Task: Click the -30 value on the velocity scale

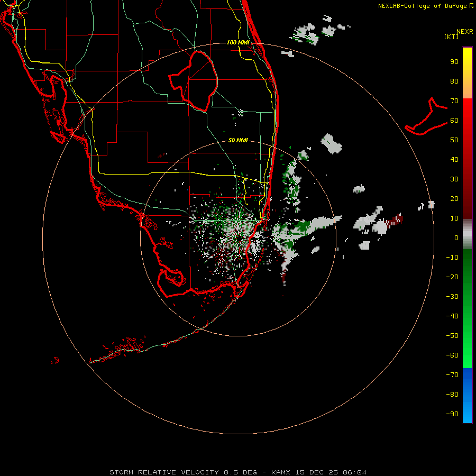Action: click(x=452, y=297)
